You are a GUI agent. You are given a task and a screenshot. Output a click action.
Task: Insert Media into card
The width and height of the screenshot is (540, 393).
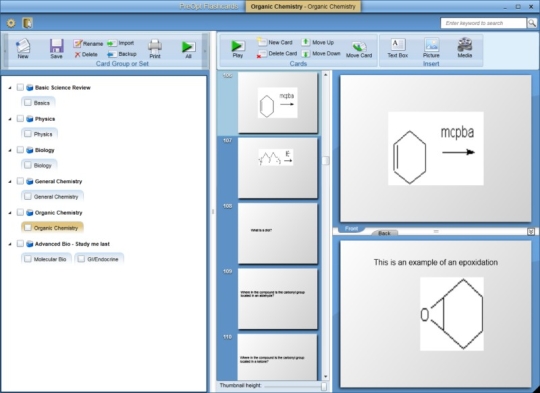(465, 48)
